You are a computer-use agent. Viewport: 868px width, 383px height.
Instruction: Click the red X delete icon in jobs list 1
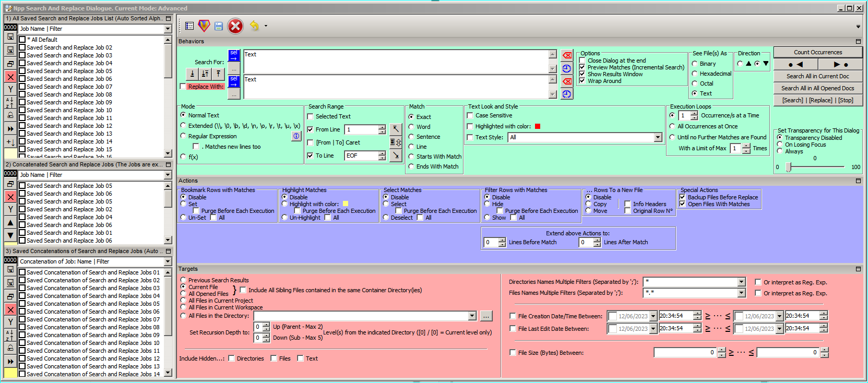[10, 77]
